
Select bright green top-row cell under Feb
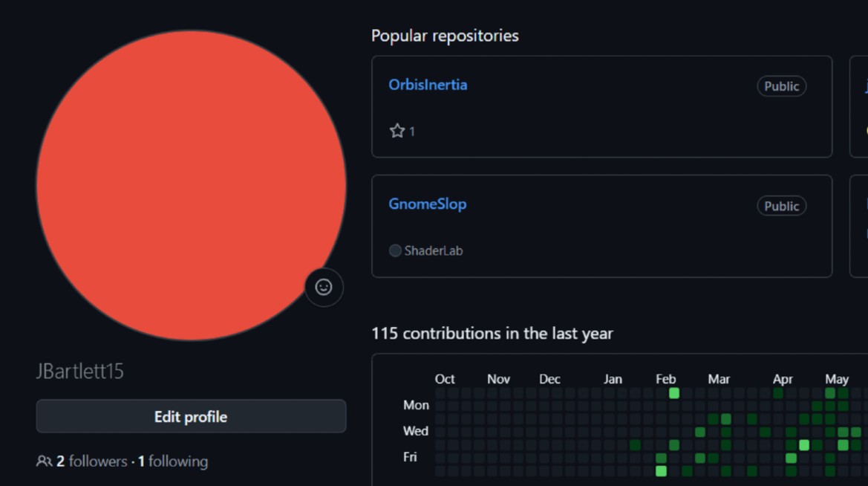(x=674, y=393)
